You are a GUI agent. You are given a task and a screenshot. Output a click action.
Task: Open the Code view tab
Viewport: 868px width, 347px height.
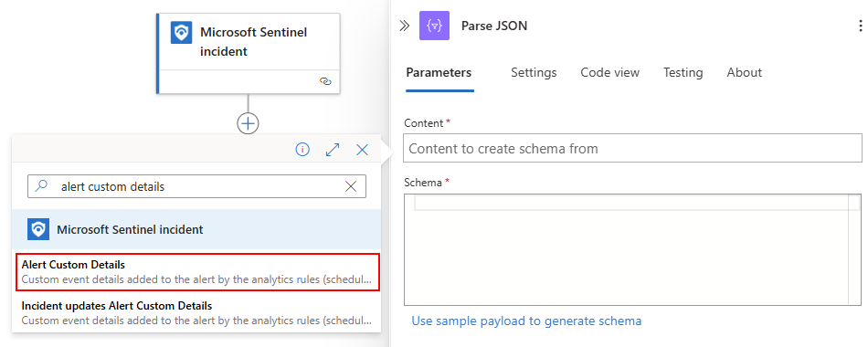(x=610, y=72)
